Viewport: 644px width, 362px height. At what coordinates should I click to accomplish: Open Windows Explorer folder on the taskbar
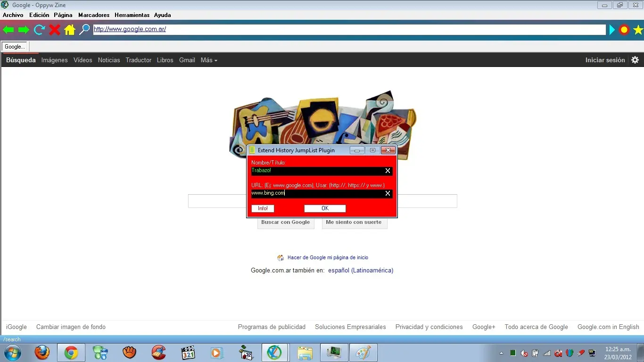(x=305, y=353)
